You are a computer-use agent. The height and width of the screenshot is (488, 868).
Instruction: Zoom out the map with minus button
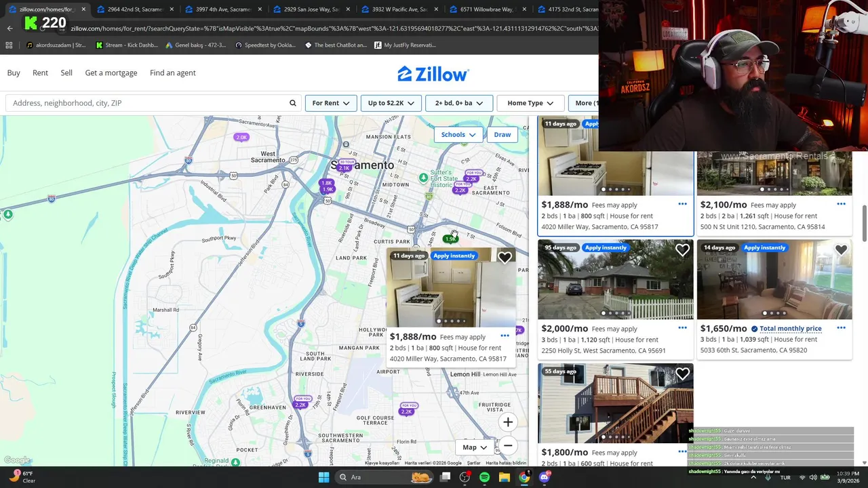click(x=508, y=445)
